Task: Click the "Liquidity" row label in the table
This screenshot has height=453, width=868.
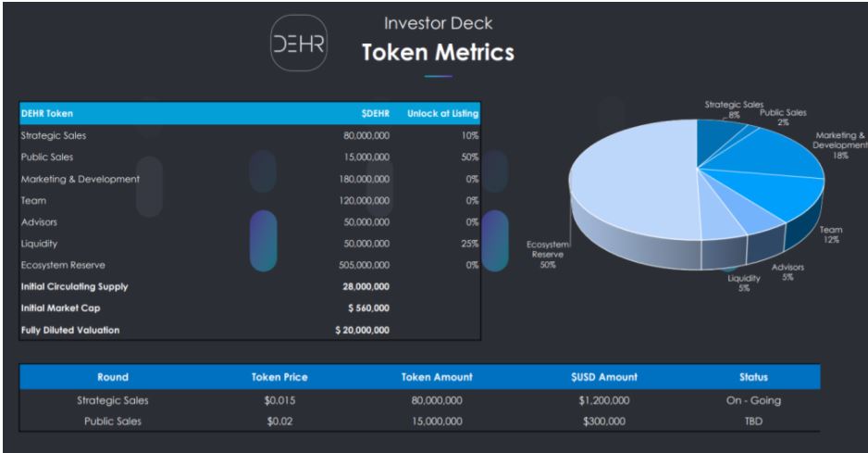Action: click(x=39, y=244)
